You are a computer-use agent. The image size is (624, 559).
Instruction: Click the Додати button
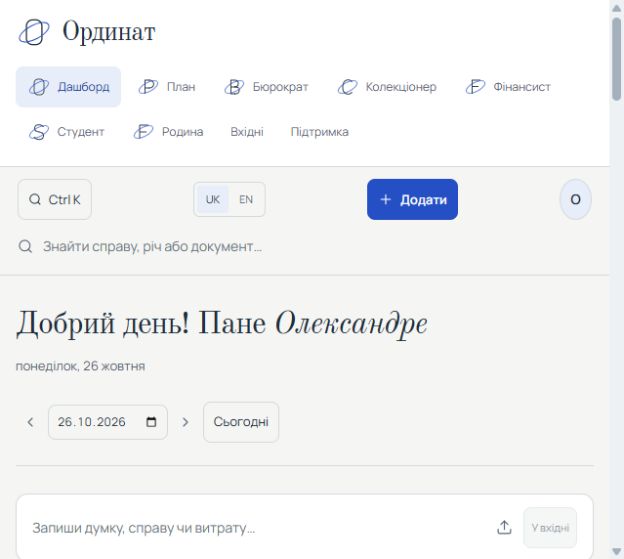412,199
